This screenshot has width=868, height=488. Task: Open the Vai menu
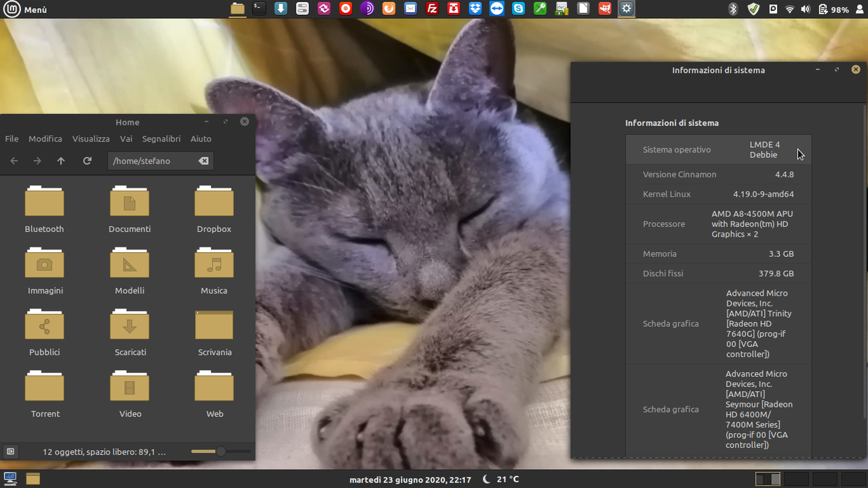tap(126, 138)
